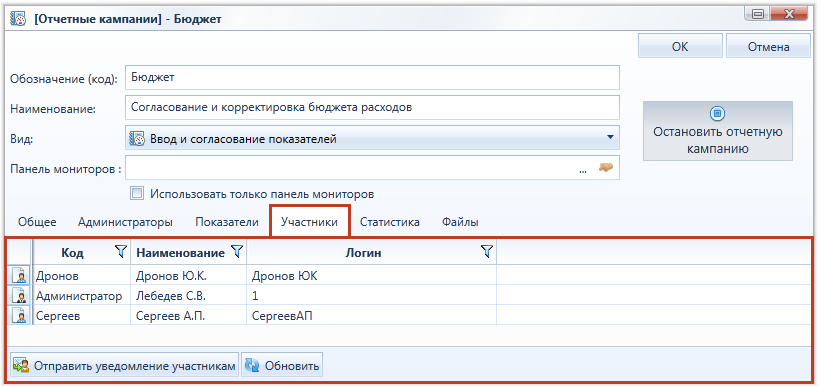Open filter for Код column
This screenshot has height=387, width=820.
point(121,253)
